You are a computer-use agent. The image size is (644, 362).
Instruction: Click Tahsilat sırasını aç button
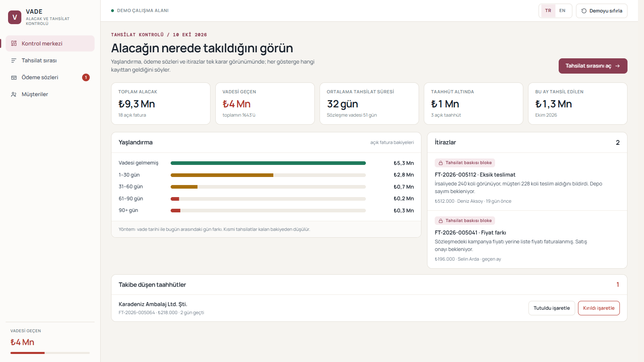pos(593,66)
